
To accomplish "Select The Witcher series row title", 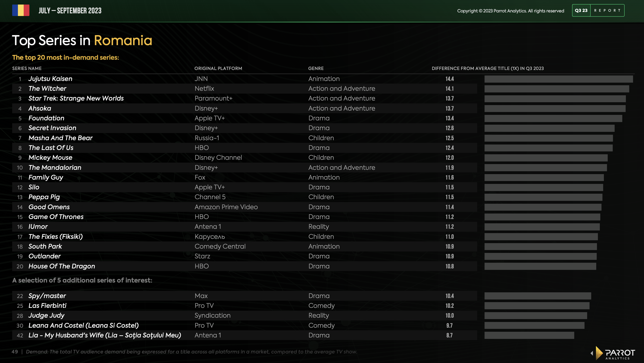I will pyautogui.click(x=47, y=88).
